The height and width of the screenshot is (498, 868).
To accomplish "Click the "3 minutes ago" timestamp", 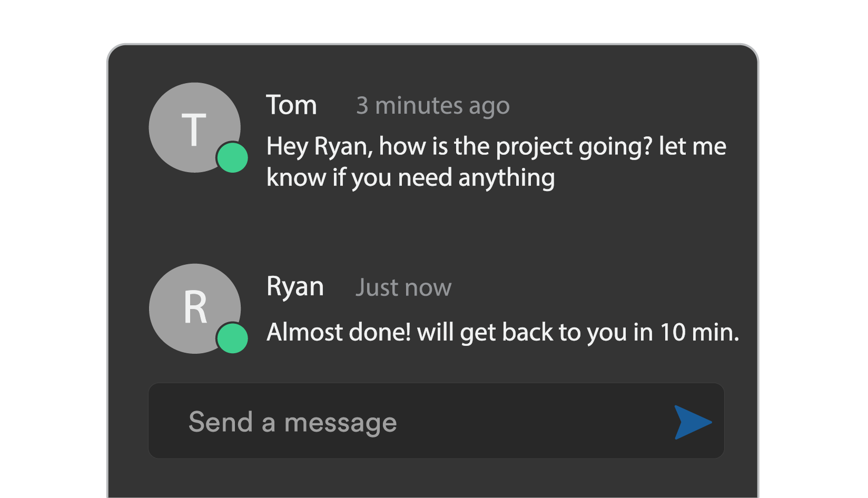I will tap(433, 106).
